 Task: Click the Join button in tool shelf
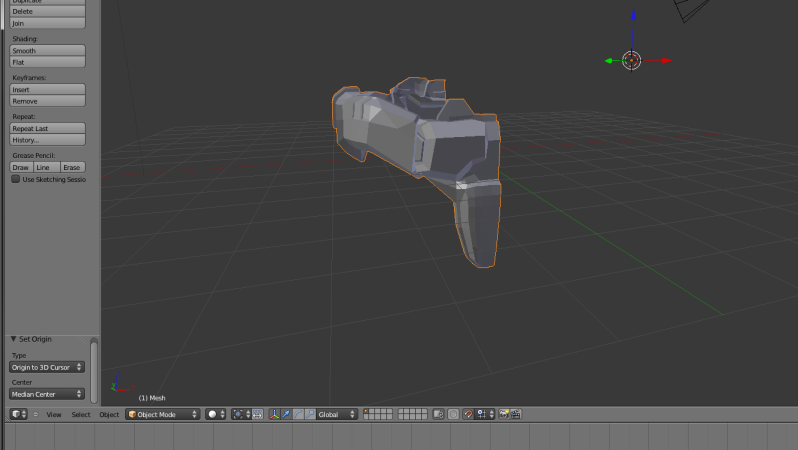[47, 23]
